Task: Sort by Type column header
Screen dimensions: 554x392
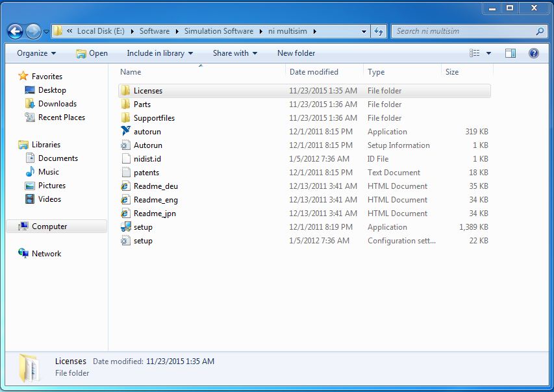Action: (x=402, y=71)
